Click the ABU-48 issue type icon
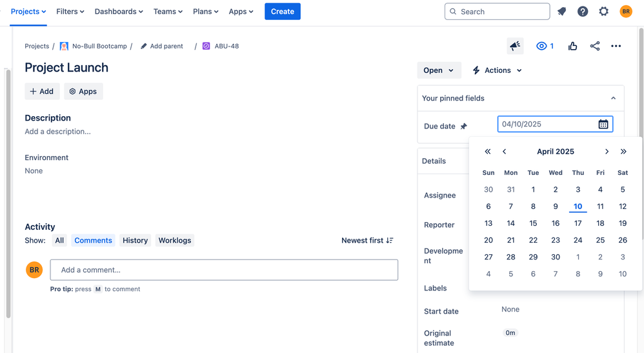The height and width of the screenshot is (353, 644). (206, 46)
